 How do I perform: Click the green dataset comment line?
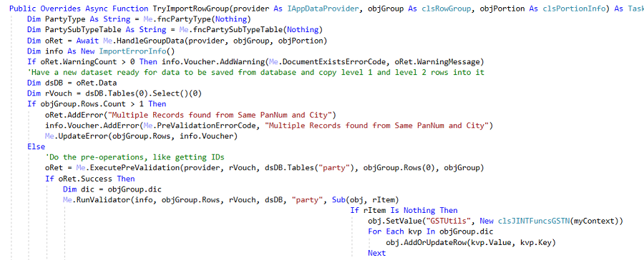click(x=256, y=73)
